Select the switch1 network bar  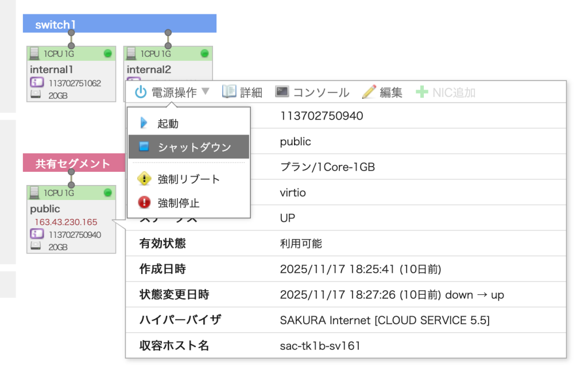[x=119, y=24]
